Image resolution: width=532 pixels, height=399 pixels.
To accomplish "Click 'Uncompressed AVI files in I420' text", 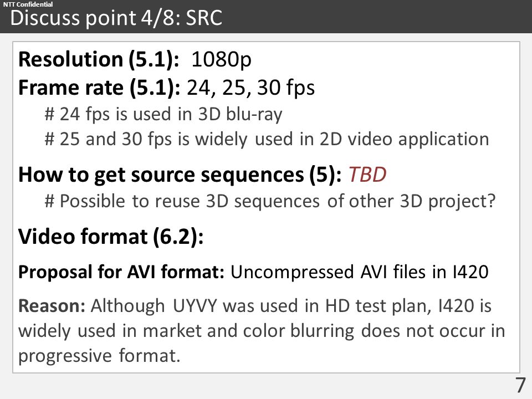I will pyautogui.click(x=360, y=272).
